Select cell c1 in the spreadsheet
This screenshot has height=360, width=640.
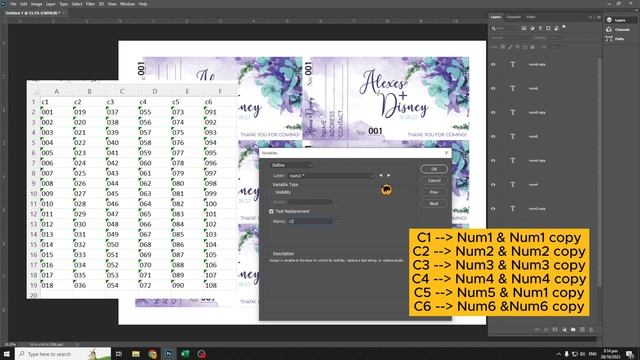point(56,102)
